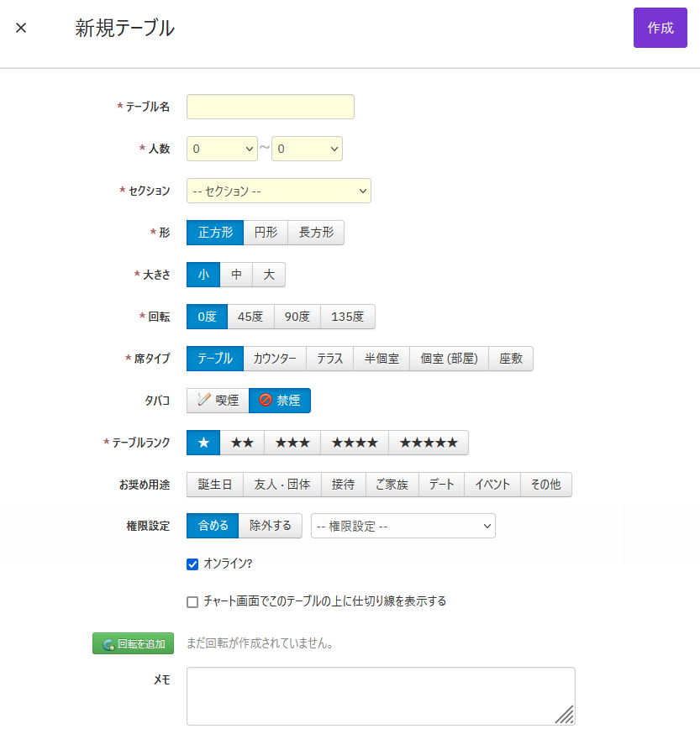The width and height of the screenshot is (700, 729).
Task: Uncheck the オンライン? checkbox
Action: (192, 564)
